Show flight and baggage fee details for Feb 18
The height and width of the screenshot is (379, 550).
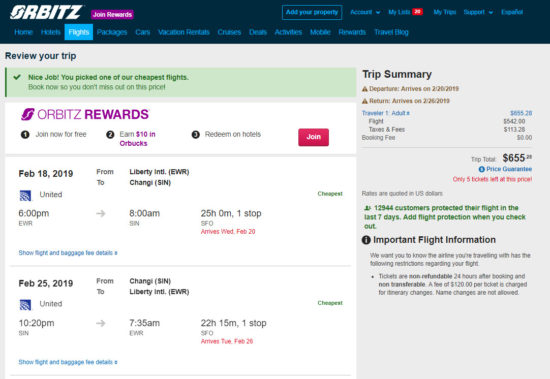[68, 253]
